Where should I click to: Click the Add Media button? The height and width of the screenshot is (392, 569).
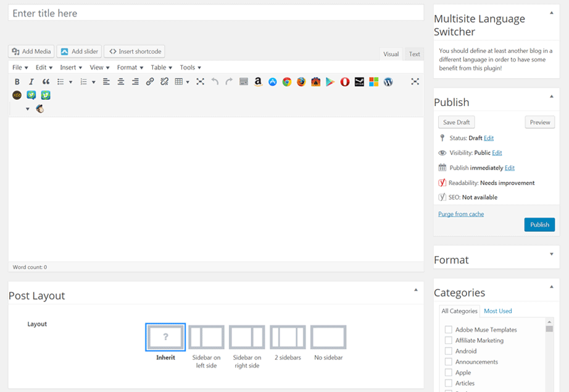pos(31,51)
